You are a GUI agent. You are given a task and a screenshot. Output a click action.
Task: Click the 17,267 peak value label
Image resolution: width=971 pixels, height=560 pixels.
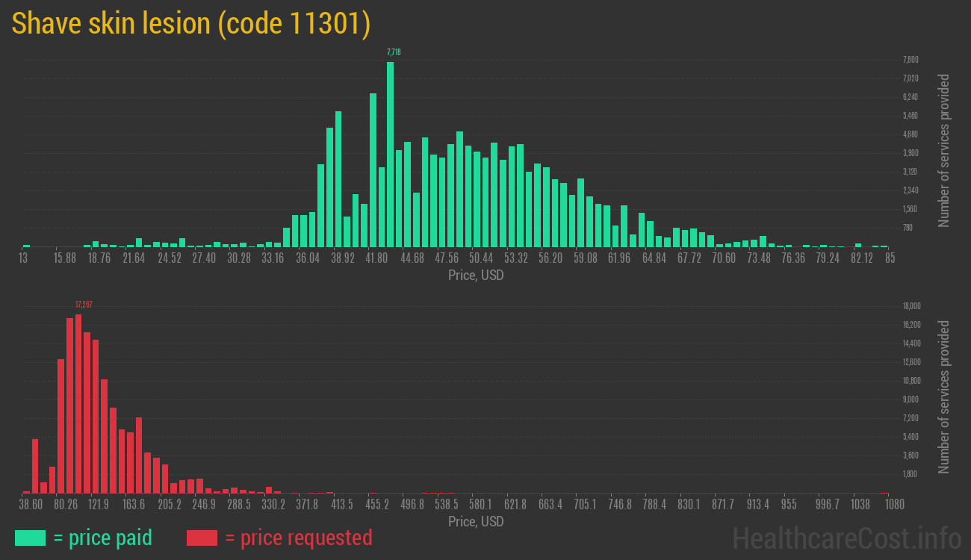84,305
